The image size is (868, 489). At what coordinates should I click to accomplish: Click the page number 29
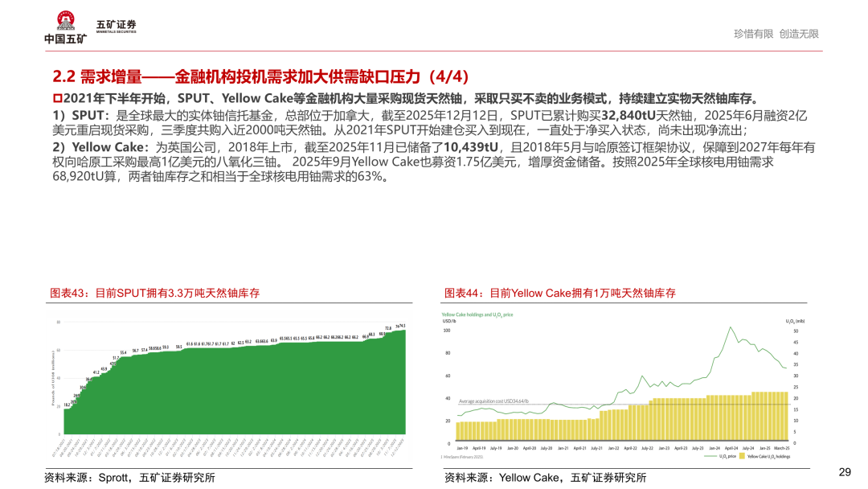845,472
